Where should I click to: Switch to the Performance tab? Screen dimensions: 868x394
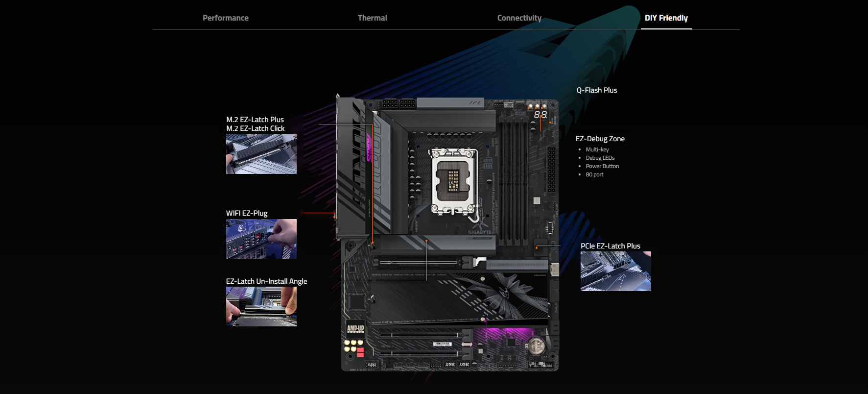226,18
